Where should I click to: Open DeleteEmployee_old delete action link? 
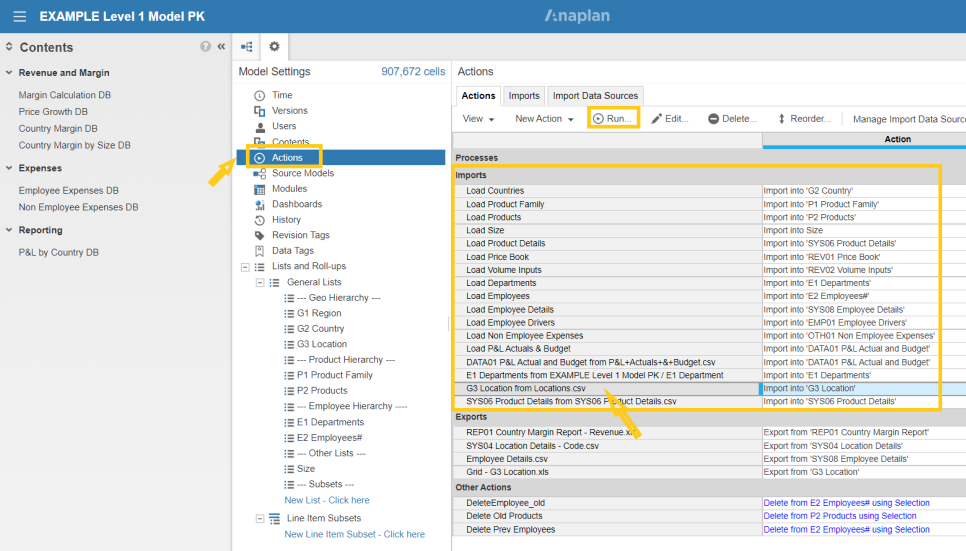click(x=846, y=503)
